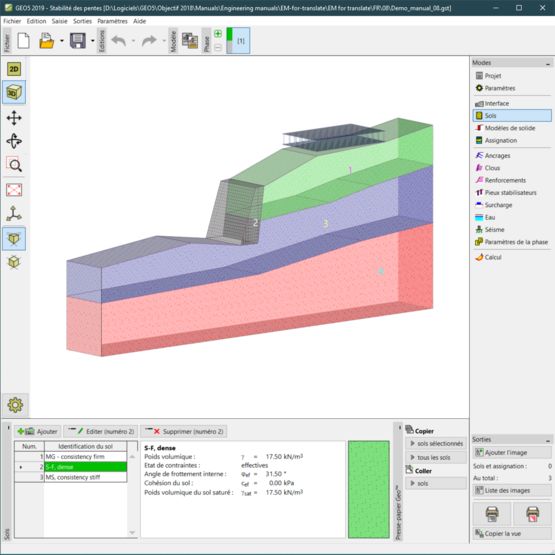The height and width of the screenshot is (555, 555).
Task: Open a file with the folder icon
Action: coord(47,41)
